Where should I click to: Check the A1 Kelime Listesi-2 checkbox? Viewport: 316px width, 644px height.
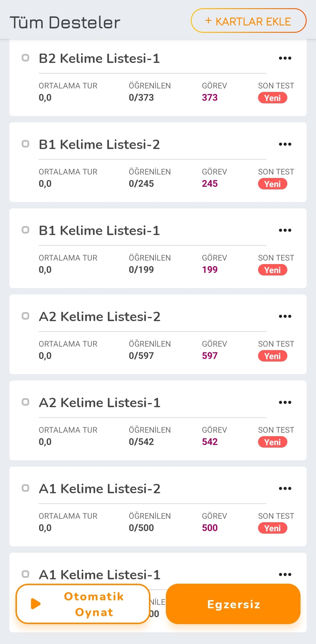26,488
